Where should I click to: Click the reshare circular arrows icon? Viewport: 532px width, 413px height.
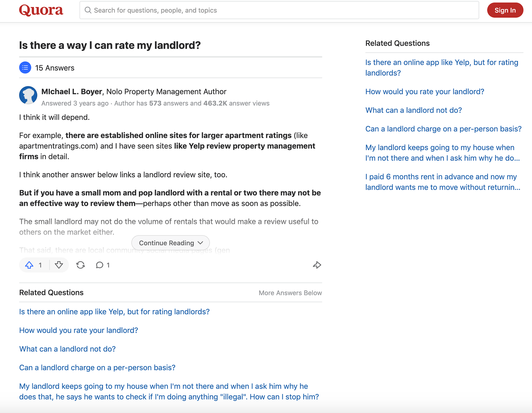[81, 265]
